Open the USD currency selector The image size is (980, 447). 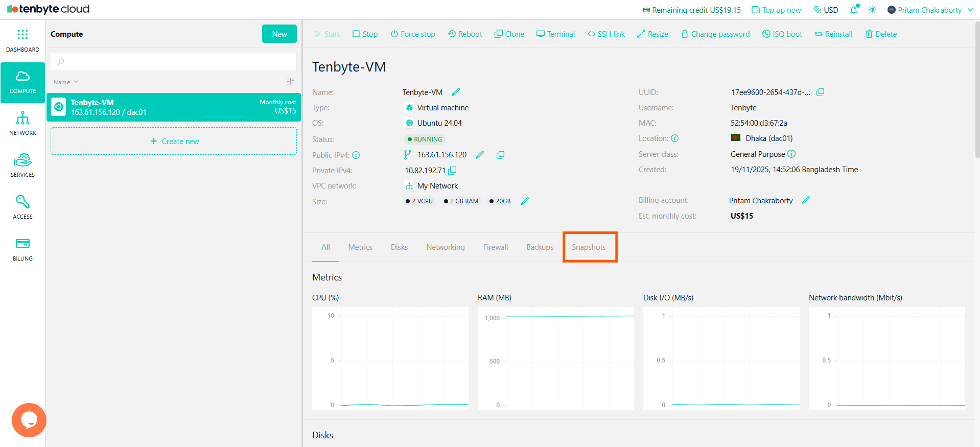[x=826, y=10]
